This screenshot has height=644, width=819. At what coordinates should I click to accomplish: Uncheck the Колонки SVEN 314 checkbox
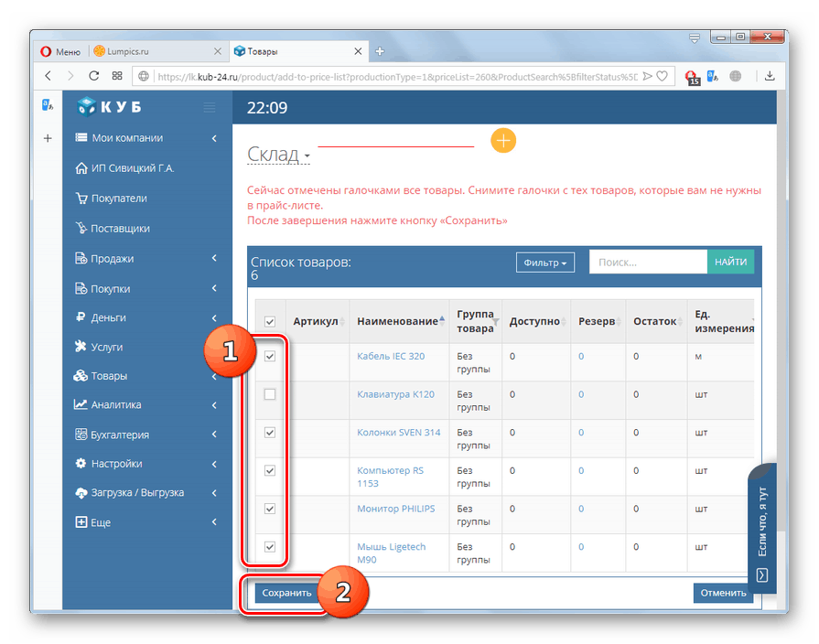[270, 433]
